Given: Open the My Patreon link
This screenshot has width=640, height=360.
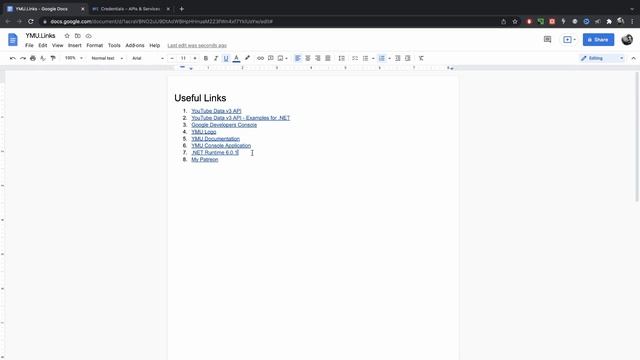Looking at the screenshot, I should click(205, 160).
